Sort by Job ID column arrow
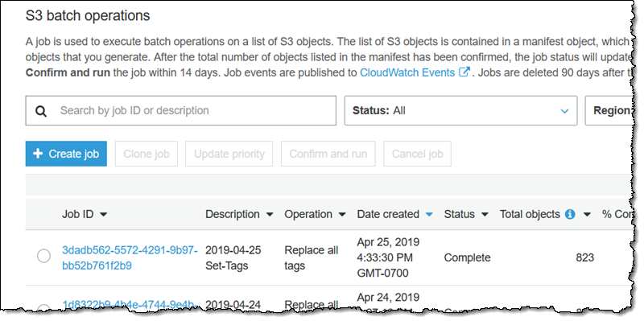The height and width of the screenshot is (321, 644). (104, 215)
